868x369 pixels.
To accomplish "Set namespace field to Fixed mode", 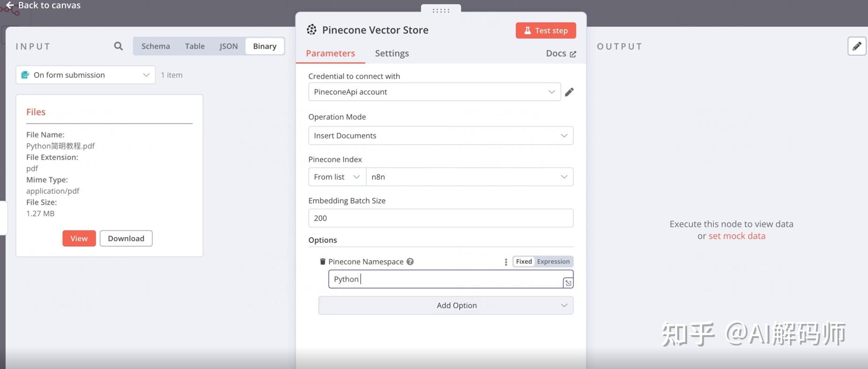I will [x=524, y=261].
